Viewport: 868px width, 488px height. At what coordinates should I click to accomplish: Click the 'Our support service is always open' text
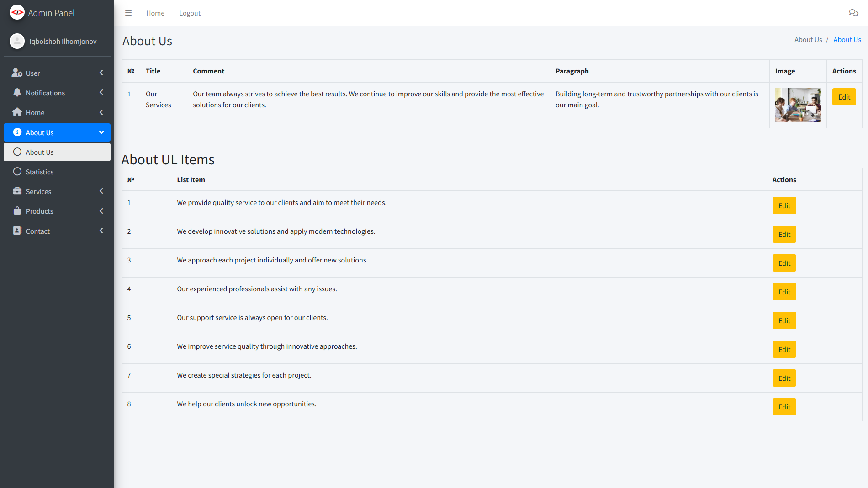pyautogui.click(x=252, y=318)
